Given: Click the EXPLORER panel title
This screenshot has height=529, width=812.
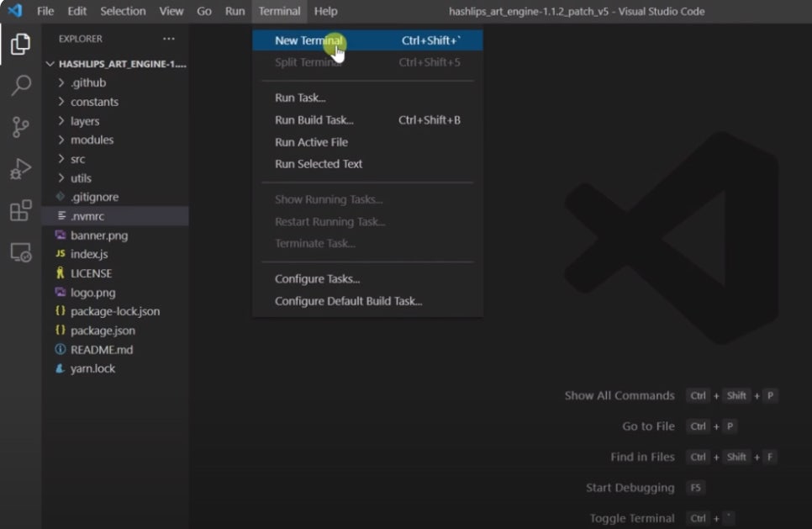Looking at the screenshot, I should click(80, 39).
